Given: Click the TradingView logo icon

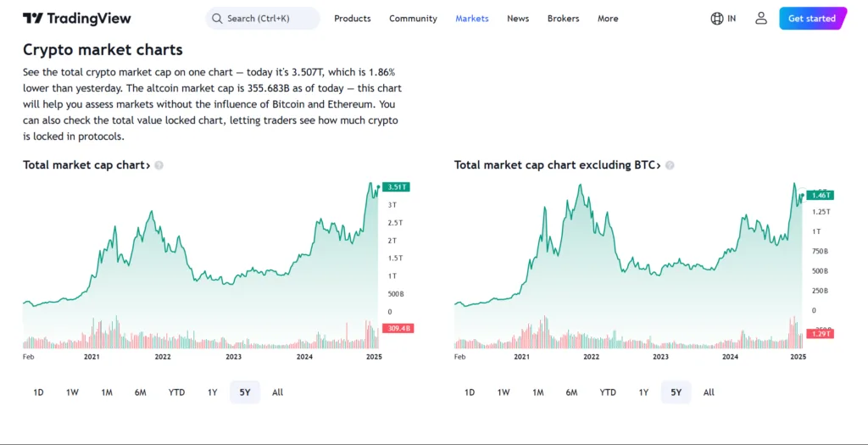Looking at the screenshot, I should click(x=33, y=19).
